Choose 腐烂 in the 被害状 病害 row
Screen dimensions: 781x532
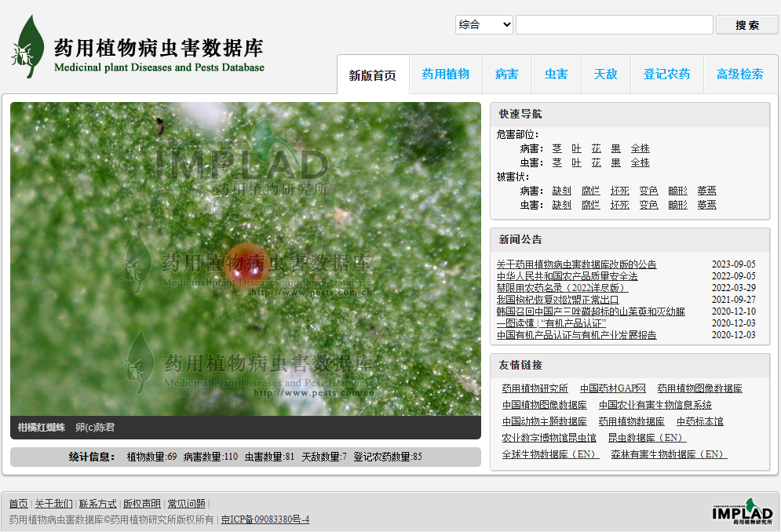[x=591, y=191]
